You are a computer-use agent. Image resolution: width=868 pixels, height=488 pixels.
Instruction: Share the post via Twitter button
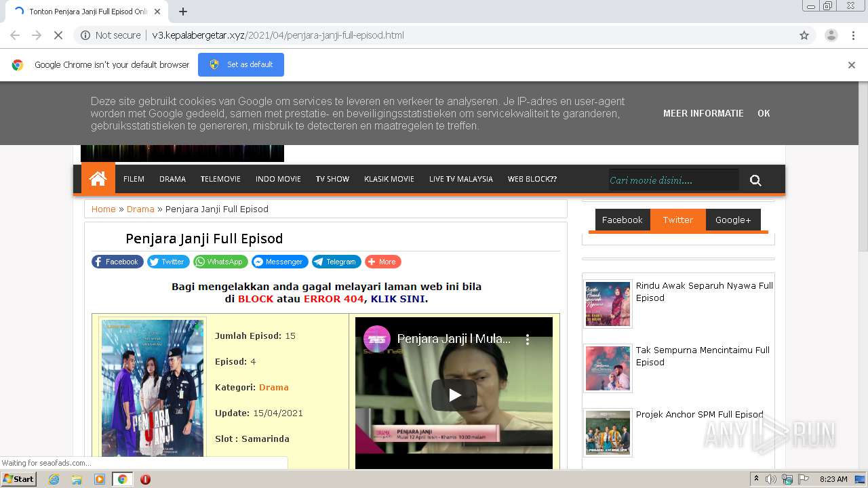pyautogui.click(x=168, y=262)
